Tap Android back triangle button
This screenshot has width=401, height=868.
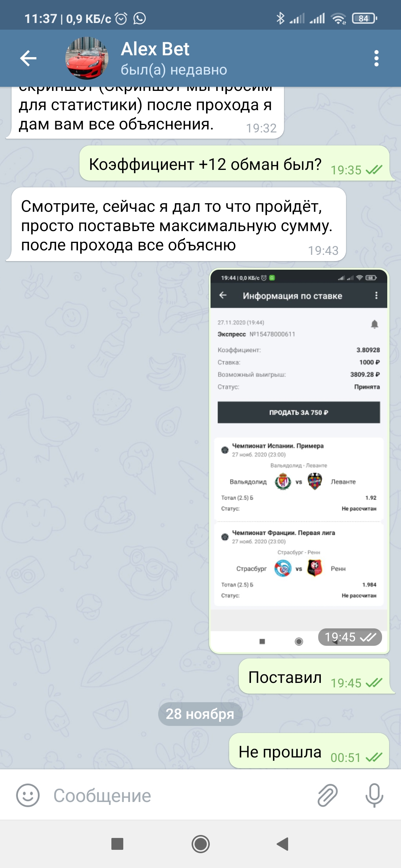tap(283, 844)
